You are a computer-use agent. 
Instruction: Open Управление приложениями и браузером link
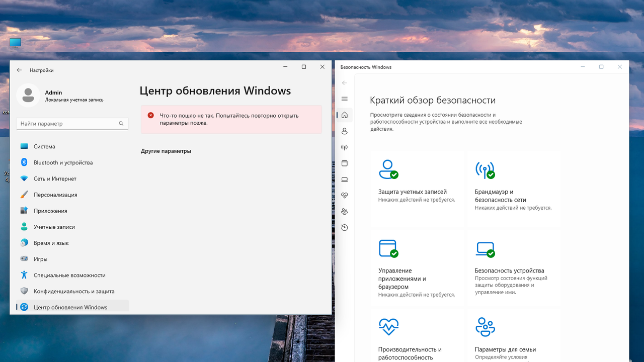point(403,279)
